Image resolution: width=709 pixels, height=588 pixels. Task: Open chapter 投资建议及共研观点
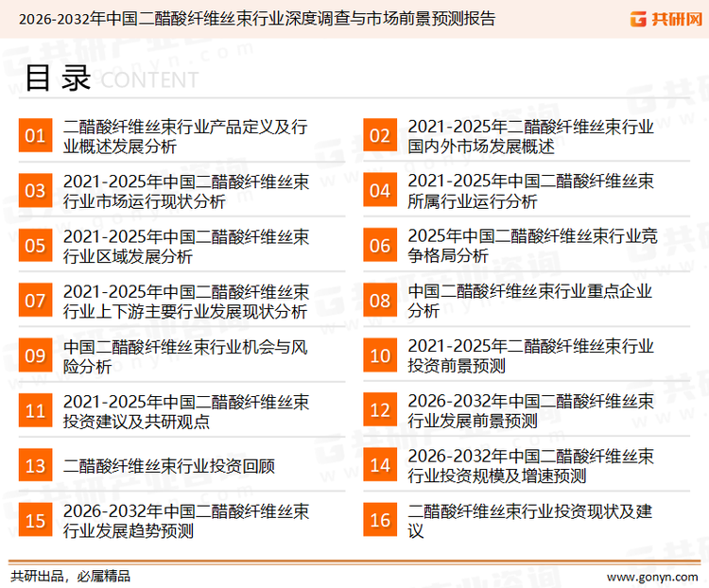pos(186,411)
